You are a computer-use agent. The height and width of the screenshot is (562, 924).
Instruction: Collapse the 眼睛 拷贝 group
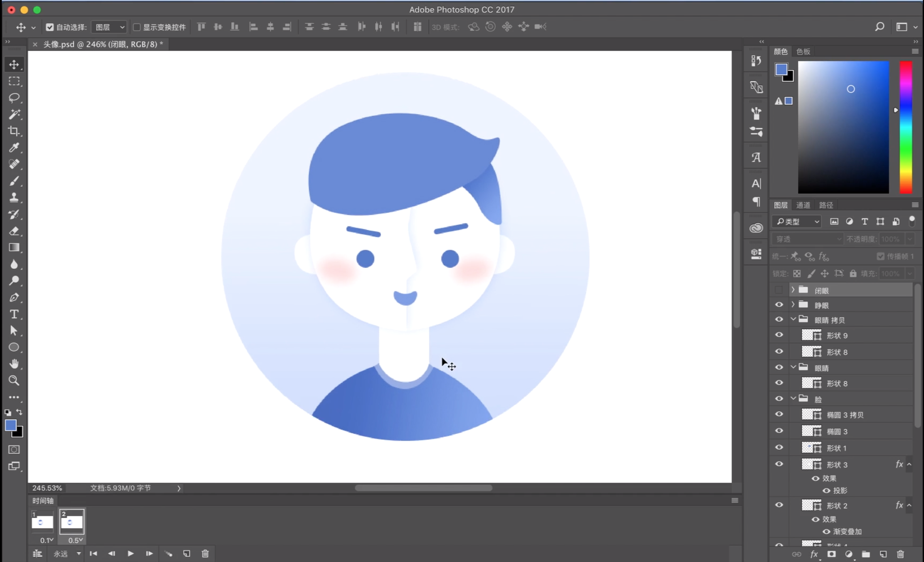pos(793,320)
